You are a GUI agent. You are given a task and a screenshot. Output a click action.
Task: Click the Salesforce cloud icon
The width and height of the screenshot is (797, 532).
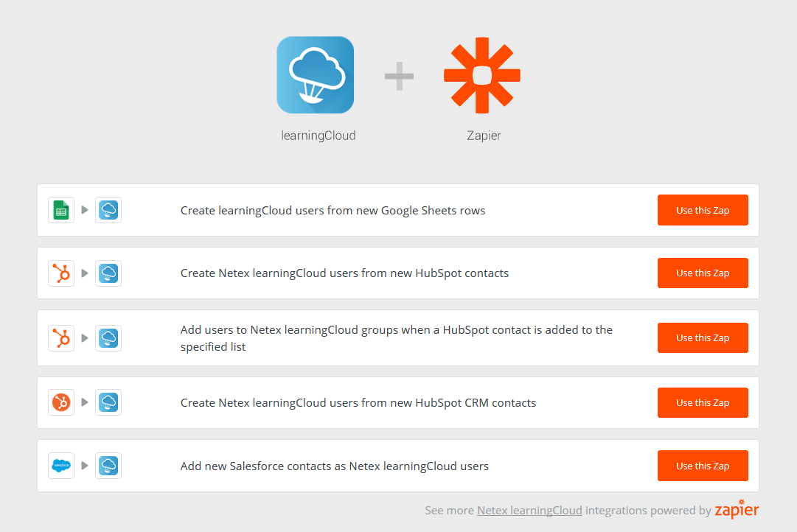pyautogui.click(x=61, y=466)
